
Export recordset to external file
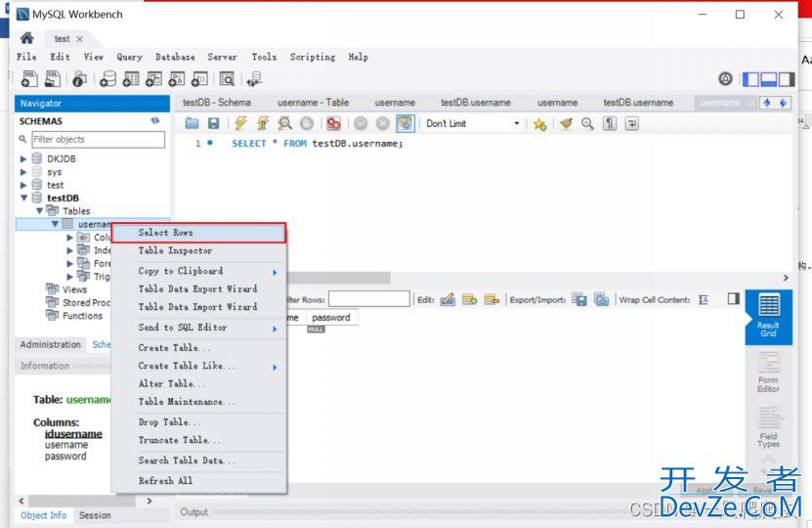[579, 299]
